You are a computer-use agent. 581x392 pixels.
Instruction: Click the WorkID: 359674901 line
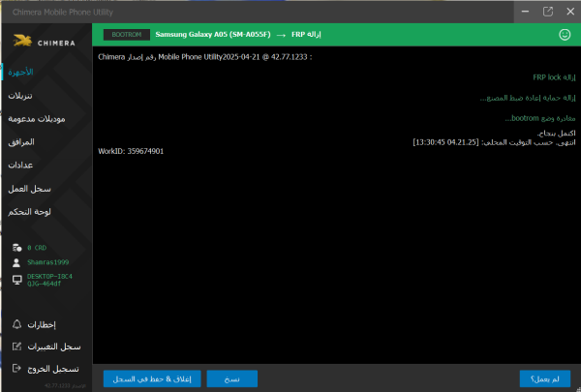click(131, 151)
